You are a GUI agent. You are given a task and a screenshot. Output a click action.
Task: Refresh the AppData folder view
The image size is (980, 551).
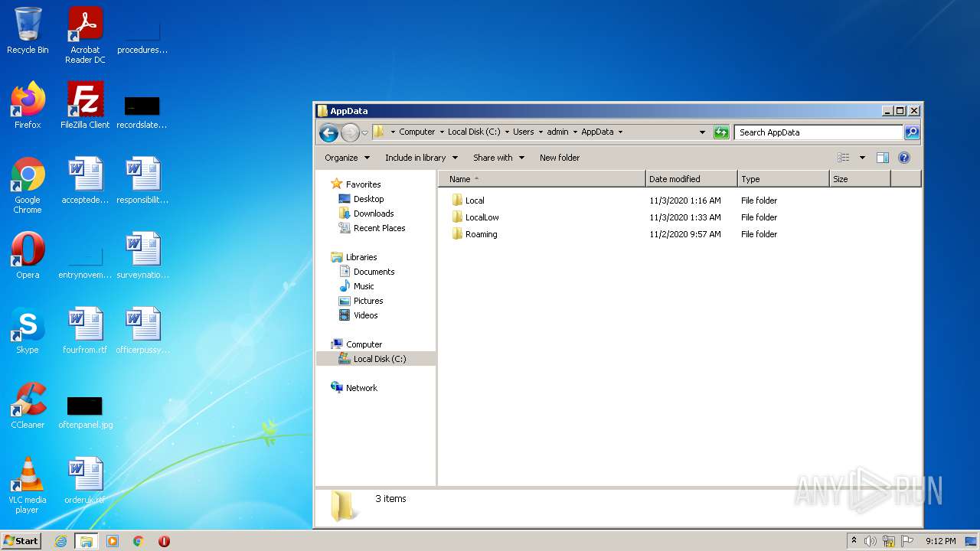pos(721,132)
